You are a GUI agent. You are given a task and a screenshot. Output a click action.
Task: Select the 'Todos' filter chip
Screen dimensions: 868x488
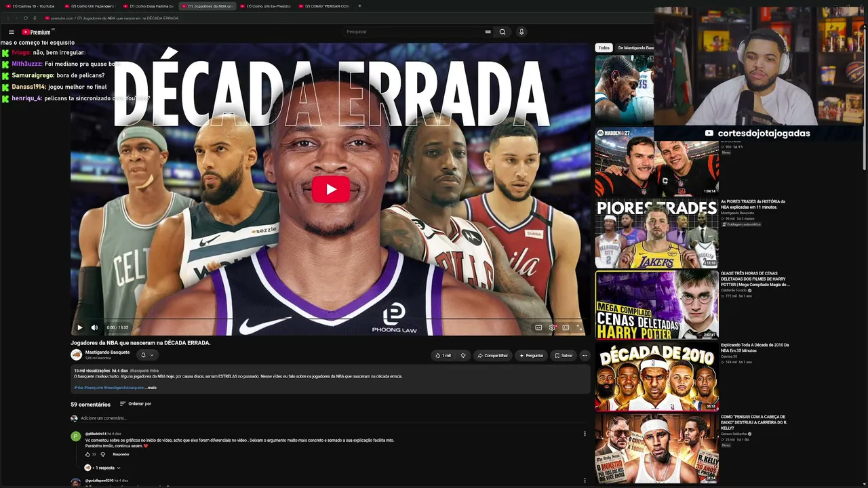pyautogui.click(x=604, y=48)
